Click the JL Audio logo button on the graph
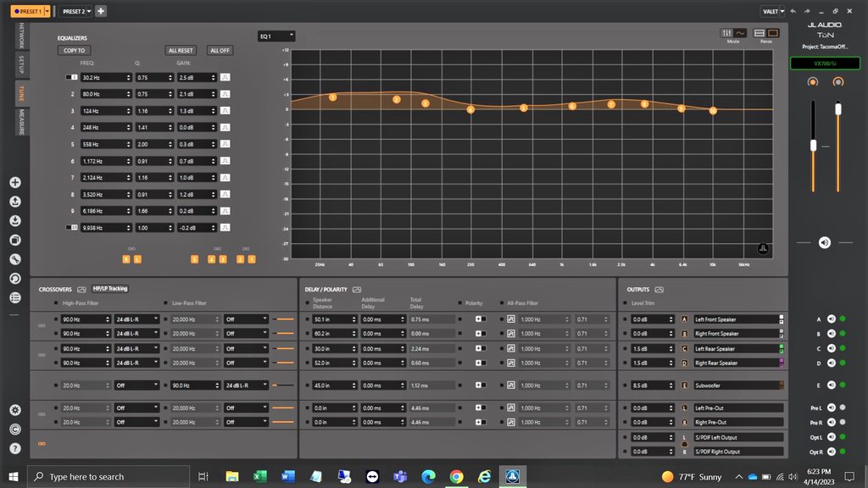The image size is (868, 488). click(763, 248)
